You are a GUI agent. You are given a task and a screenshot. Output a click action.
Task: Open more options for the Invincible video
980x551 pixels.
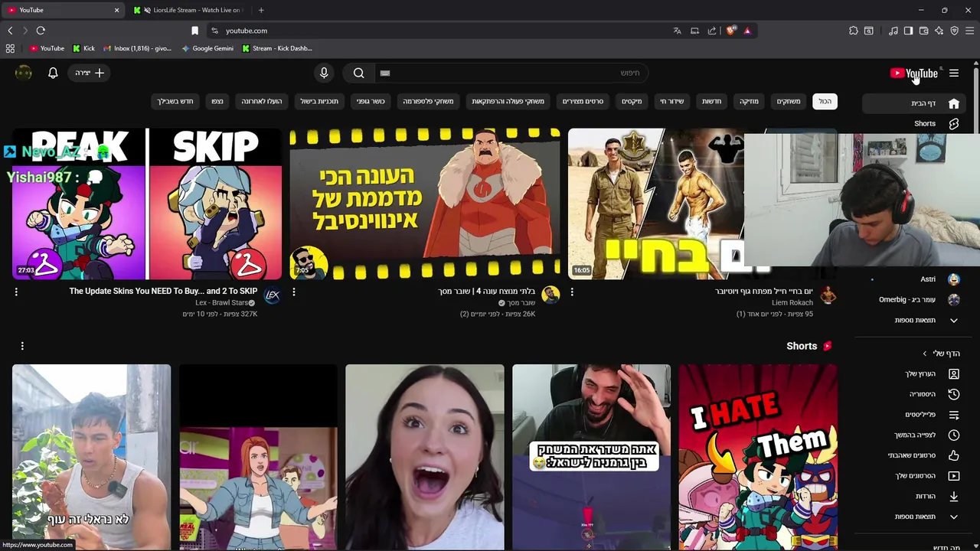point(294,292)
